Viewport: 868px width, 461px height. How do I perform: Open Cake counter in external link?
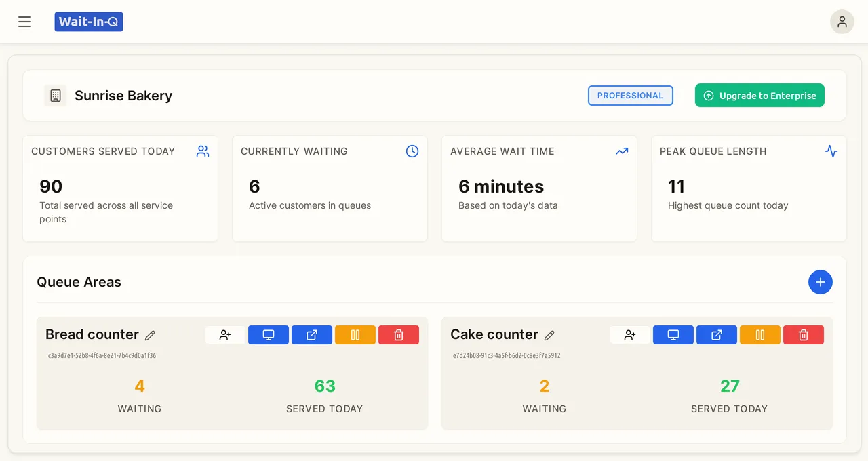(717, 335)
